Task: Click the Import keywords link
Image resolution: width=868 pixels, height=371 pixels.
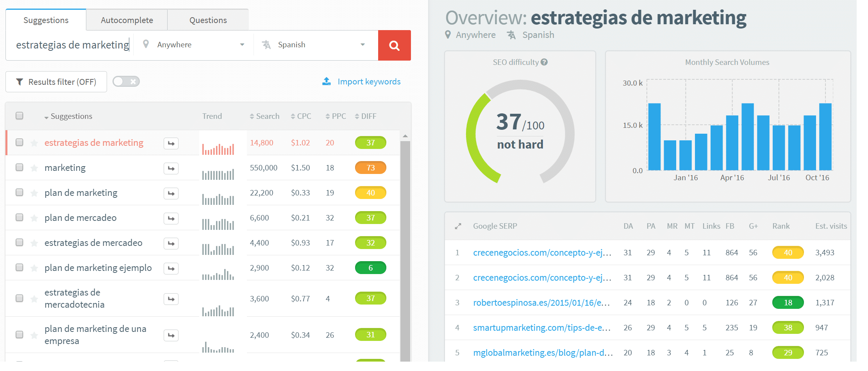Action: tap(369, 81)
